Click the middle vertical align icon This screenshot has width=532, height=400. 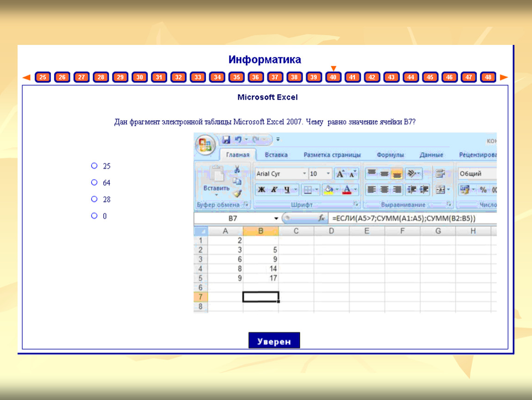[384, 174]
